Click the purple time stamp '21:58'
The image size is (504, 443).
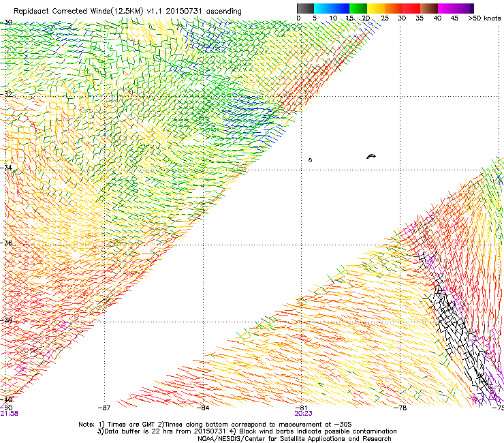(x=9, y=414)
